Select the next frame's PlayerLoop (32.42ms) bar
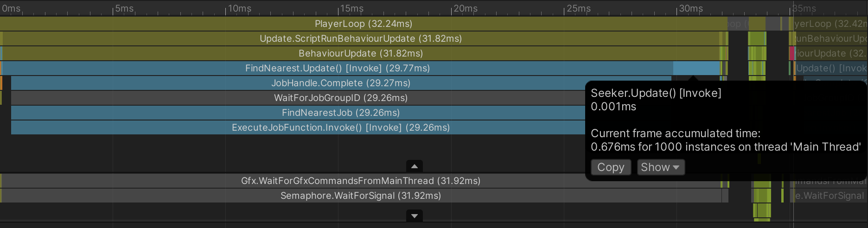This screenshot has width=868, height=228. pyautogui.click(x=830, y=24)
